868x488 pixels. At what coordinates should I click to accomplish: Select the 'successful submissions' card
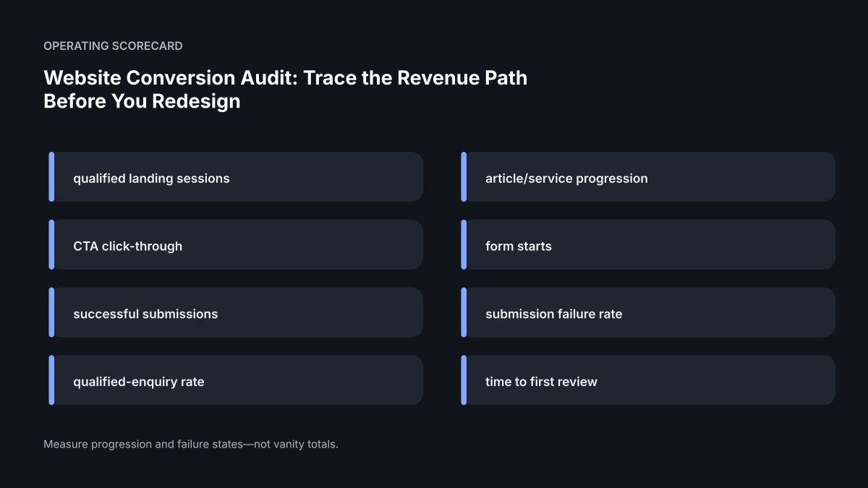pos(236,313)
